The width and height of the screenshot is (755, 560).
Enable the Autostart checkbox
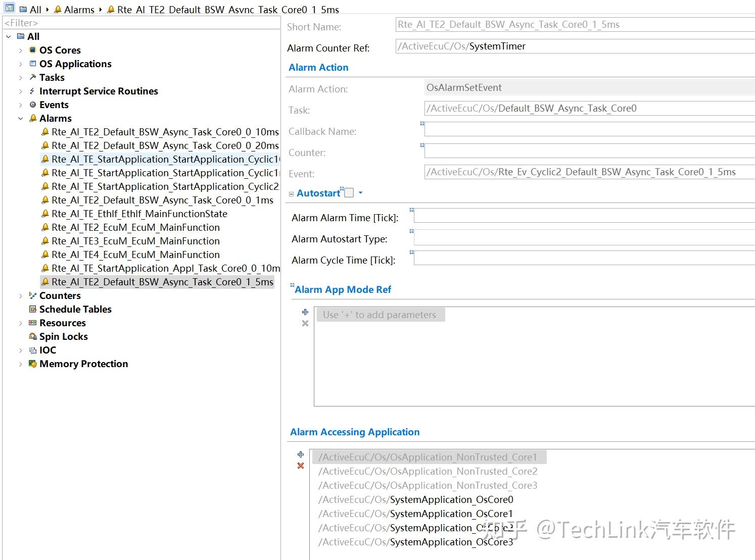(x=349, y=192)
